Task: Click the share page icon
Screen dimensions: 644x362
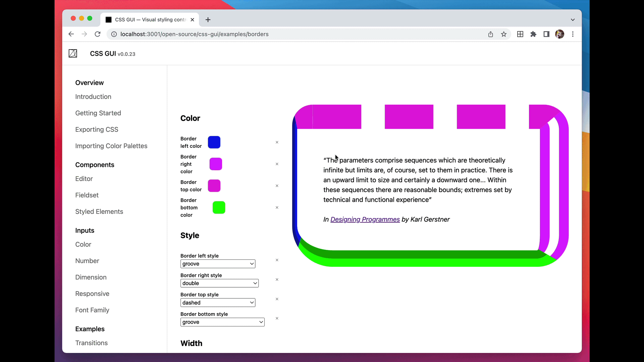Action: [490, 34]
